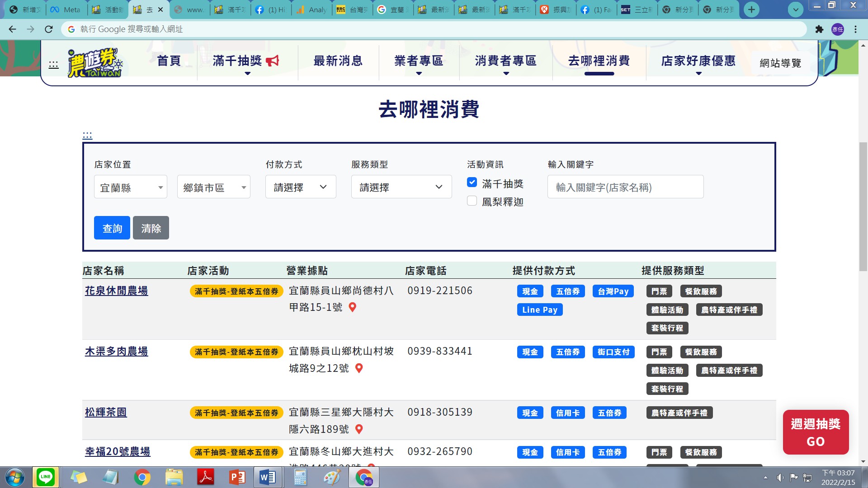The width and height of the screenshot is (868, 488).
Task: Click the browser forward arrow
Action: click(x=30, y=29)
